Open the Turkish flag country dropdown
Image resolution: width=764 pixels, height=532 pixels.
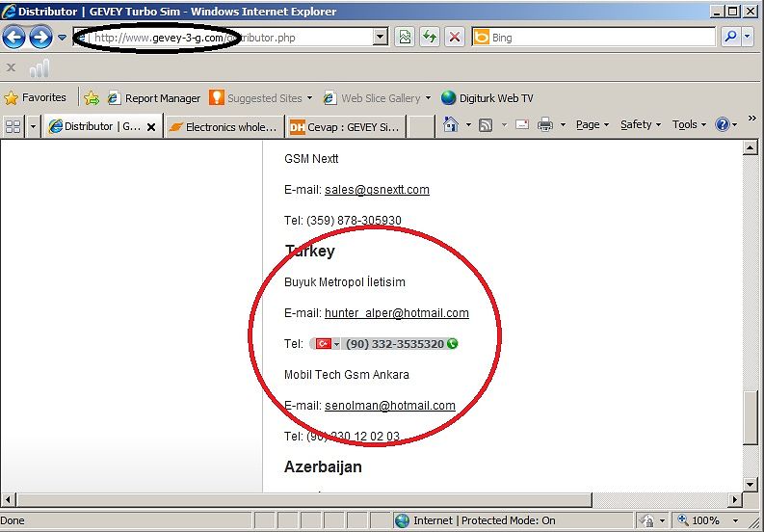[x=327, y=344]
